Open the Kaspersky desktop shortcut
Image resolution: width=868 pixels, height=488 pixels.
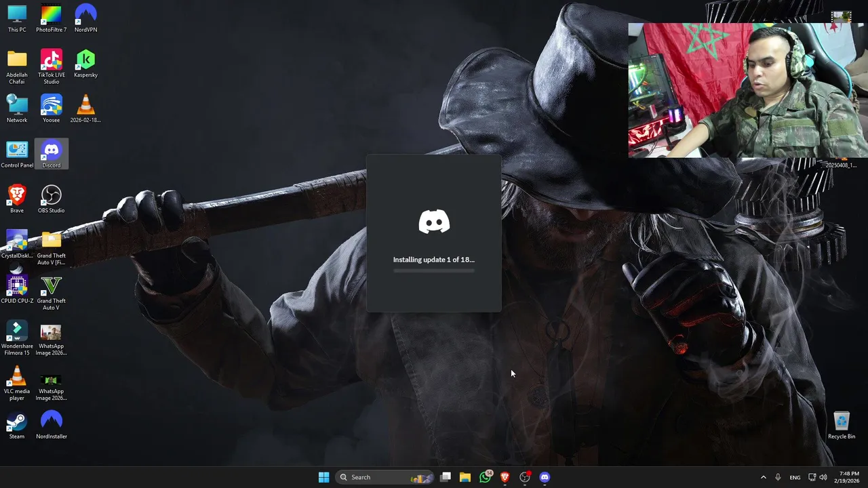pos(85,64)
